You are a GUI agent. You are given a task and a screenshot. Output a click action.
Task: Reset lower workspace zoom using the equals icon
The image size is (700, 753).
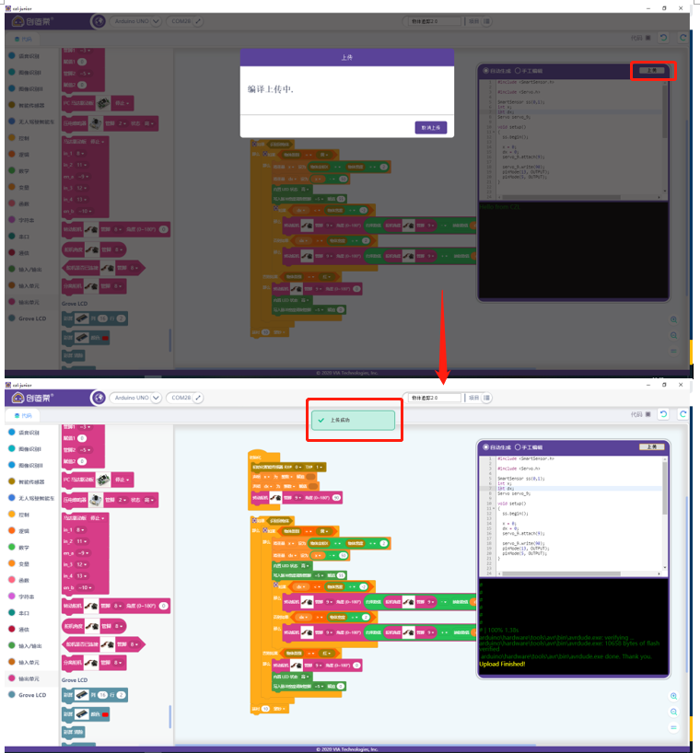point(674,727)
